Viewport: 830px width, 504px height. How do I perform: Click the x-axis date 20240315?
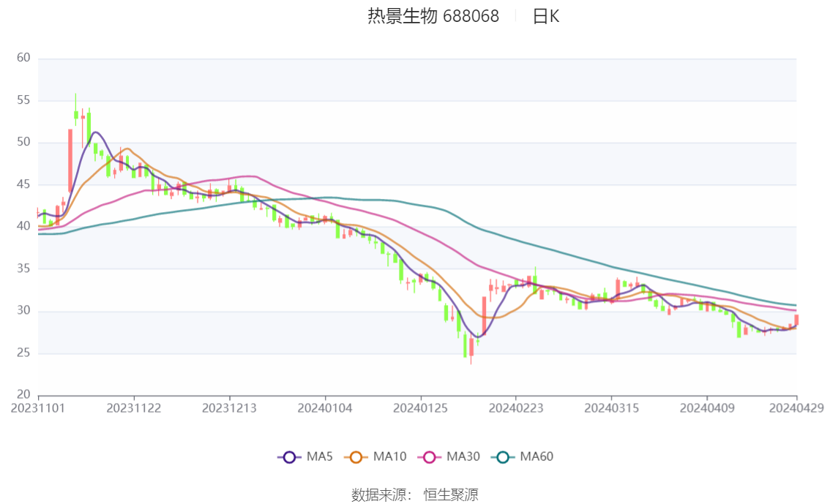click(611, 408)
